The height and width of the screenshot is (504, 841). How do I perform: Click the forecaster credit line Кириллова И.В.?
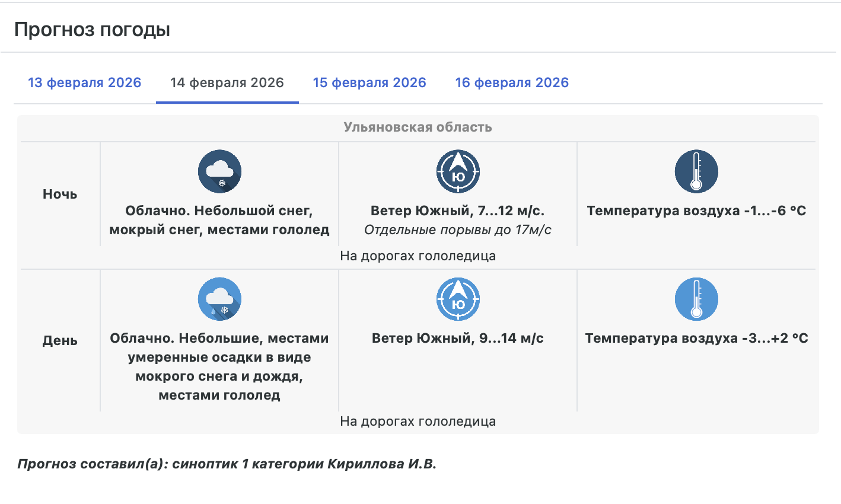(x=227, y=464)
